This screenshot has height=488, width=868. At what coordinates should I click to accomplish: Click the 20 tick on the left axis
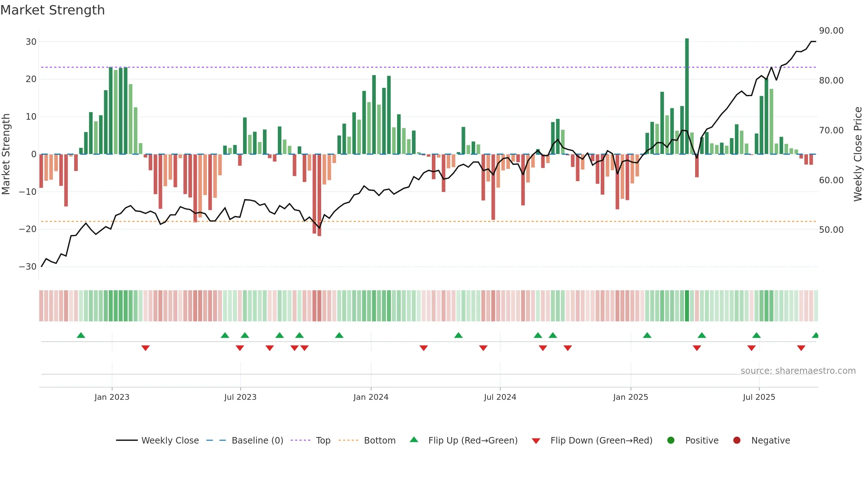tap(31, 79)
